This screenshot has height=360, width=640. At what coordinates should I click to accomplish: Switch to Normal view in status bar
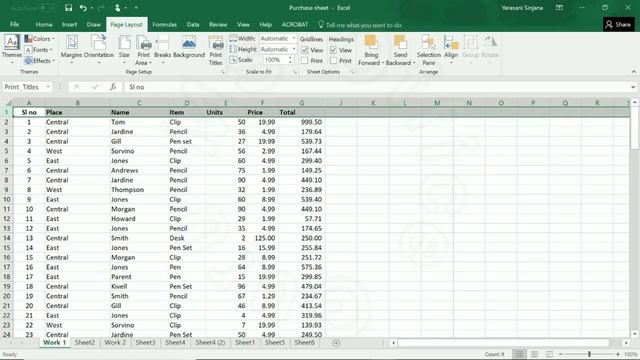tap(519, 354)
